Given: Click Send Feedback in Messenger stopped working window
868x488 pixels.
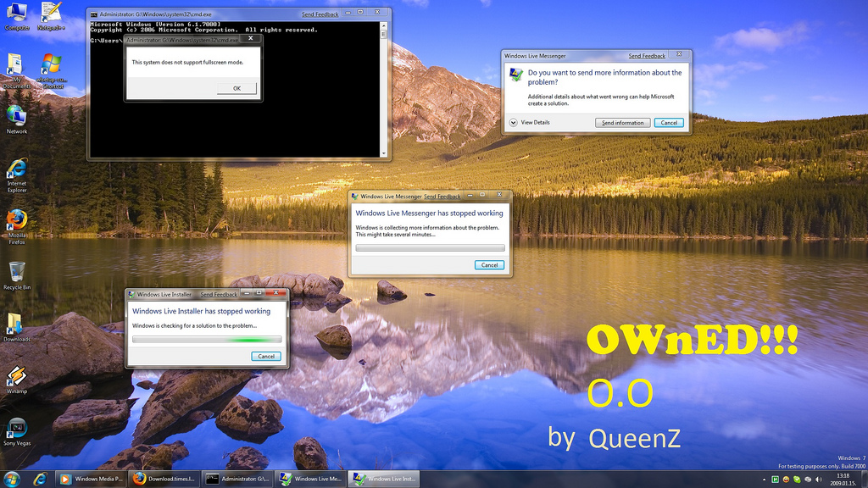Looking at the screenshot, I should coord(442,197).
